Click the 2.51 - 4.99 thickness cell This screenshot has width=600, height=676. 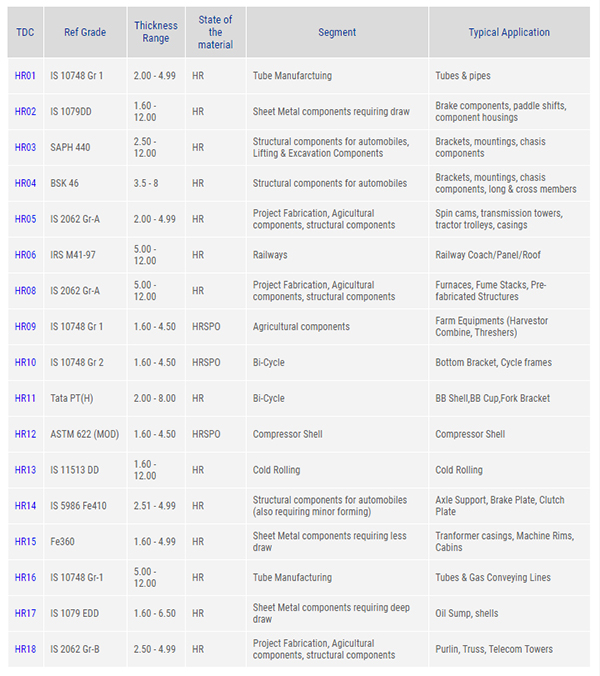pos(156,505)
